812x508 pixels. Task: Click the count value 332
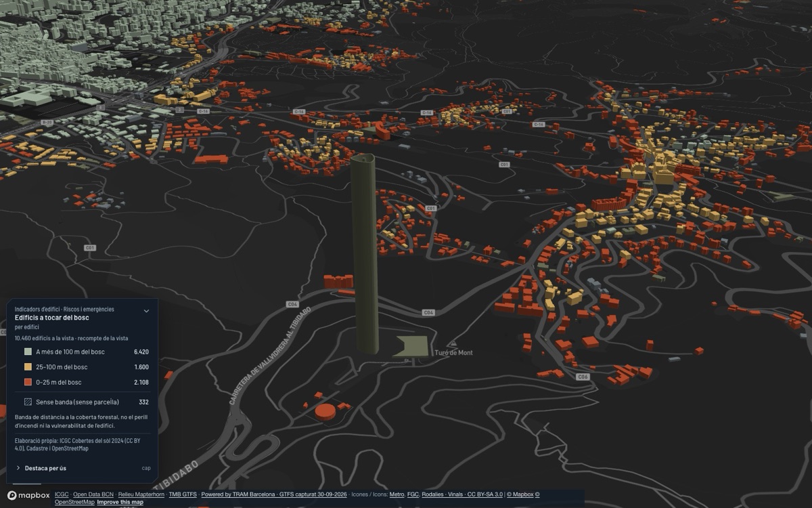tap(143, 402)
